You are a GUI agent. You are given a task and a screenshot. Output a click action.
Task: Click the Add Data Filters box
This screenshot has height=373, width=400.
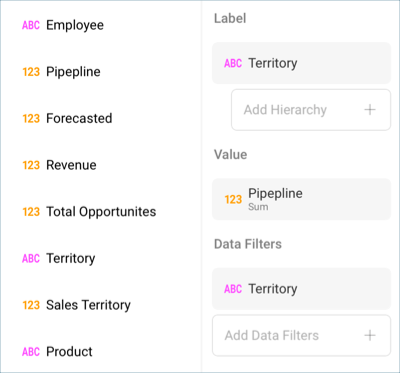pos(301,335)
